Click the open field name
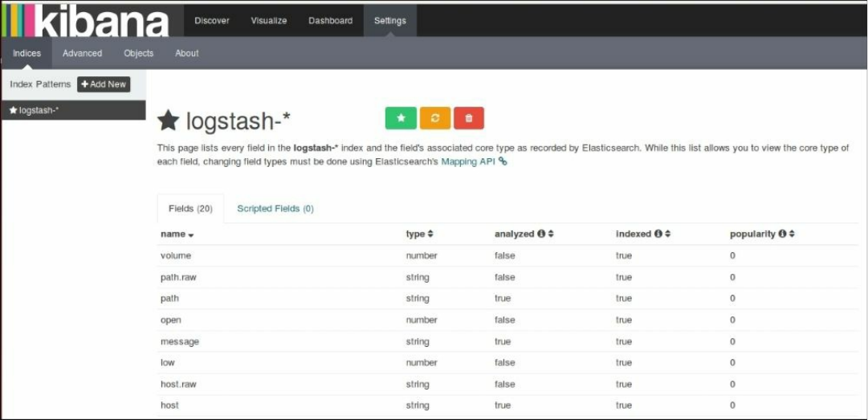The height and width of the screenshot is (420, 868). 170,320
